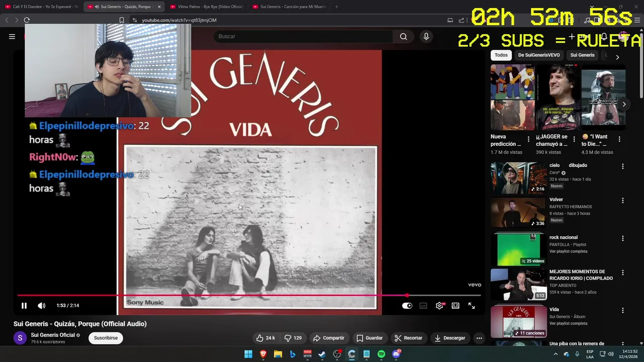Open the menu for Volver video
The image size is (644, 362).
[x=623, y=200]
